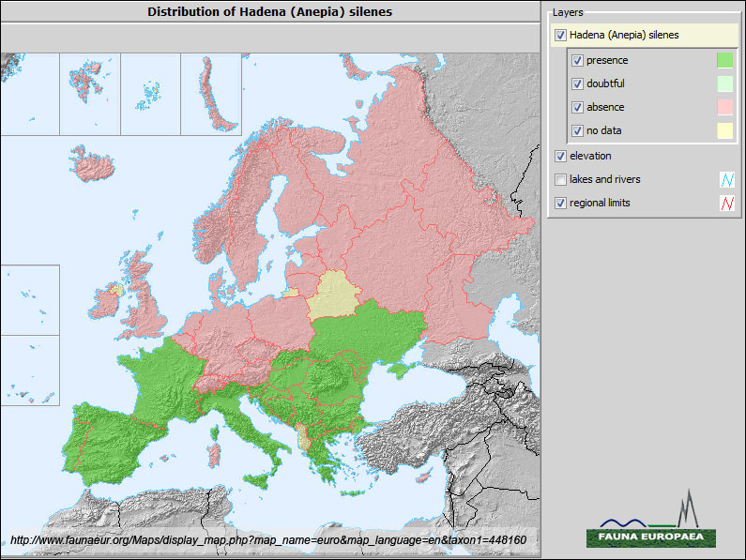Click the Iceland inset map box
The width and height of the screenshot is (746, 560).
pyautogui.click(x=30, y=94)
